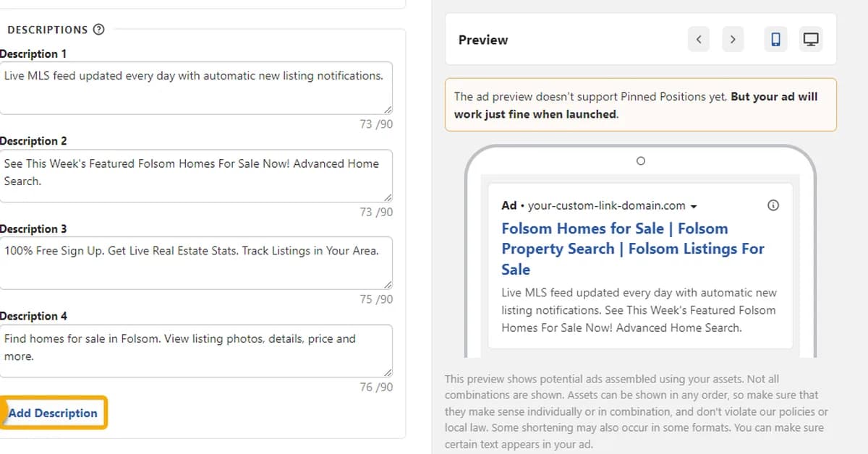Grab resize handle of Description 1 box
868x454 pixels.
(388, 109)
